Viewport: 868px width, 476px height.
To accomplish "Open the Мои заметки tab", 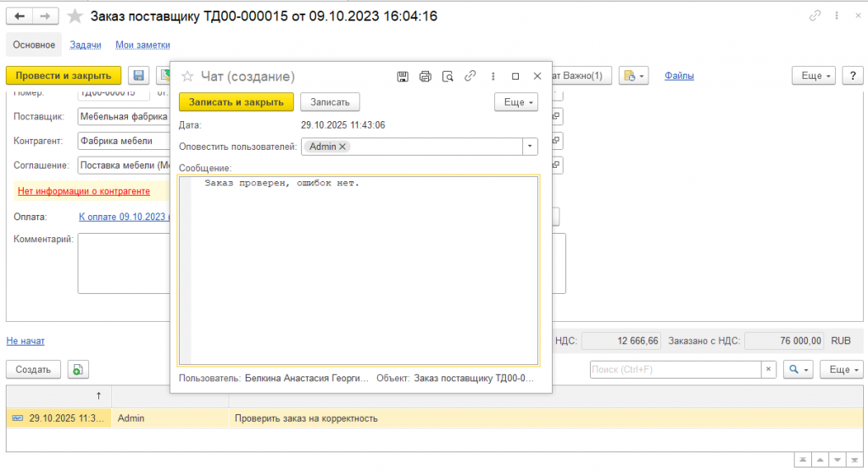I will (142, 45).
